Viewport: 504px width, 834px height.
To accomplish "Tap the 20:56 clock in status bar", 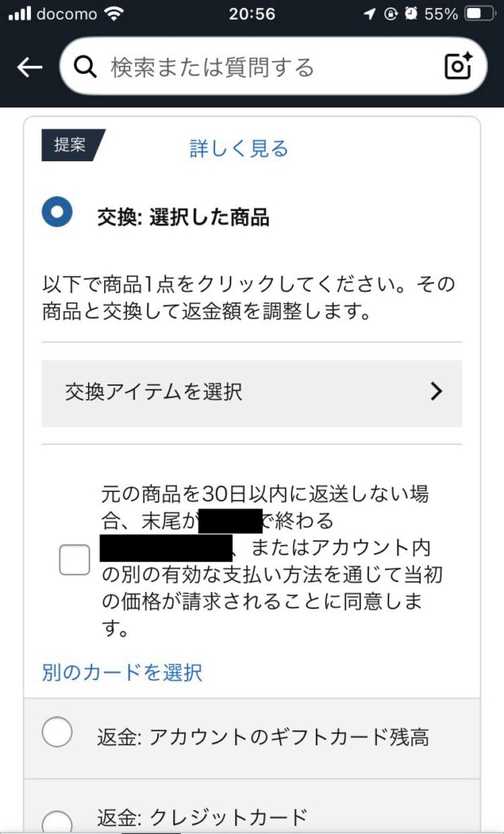I will [x=252, y=14].
